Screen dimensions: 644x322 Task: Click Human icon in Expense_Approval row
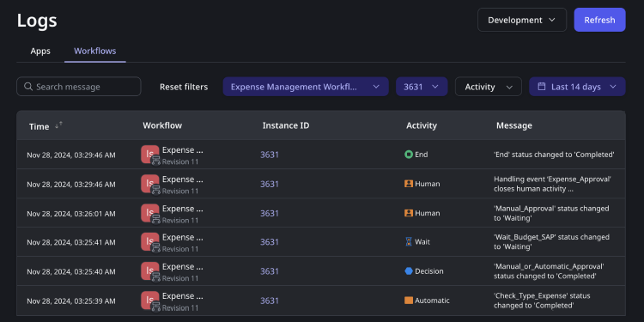tap(408, 184)
